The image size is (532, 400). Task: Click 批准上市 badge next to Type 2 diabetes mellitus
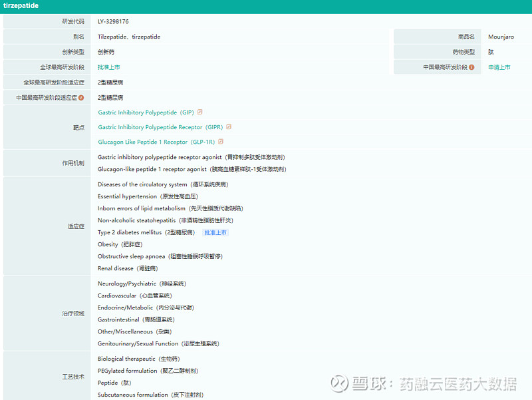[215, 232]
